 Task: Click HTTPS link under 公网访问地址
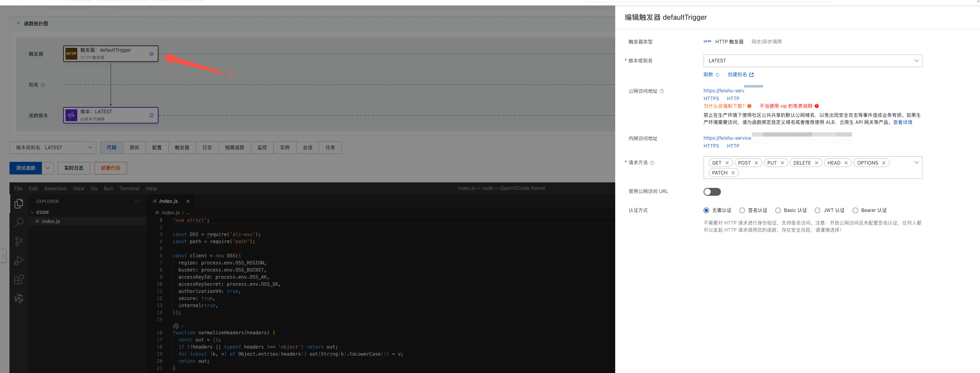pyautogui.click(x=711, y=99)
